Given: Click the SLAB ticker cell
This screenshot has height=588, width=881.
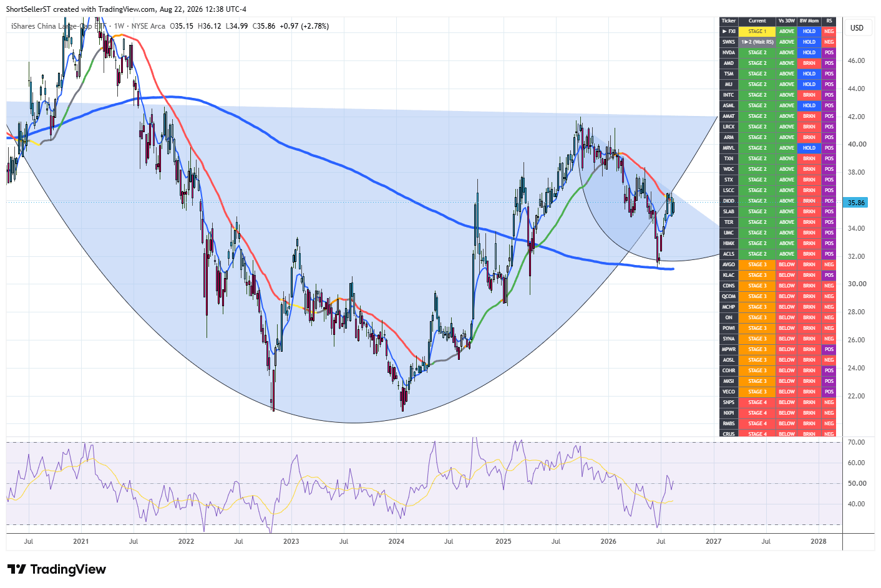Looking at the screenshot, I should click(729, 211).
